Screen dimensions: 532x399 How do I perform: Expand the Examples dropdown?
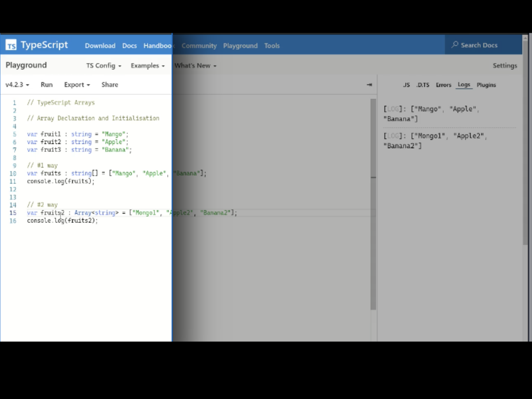point(147,65)
